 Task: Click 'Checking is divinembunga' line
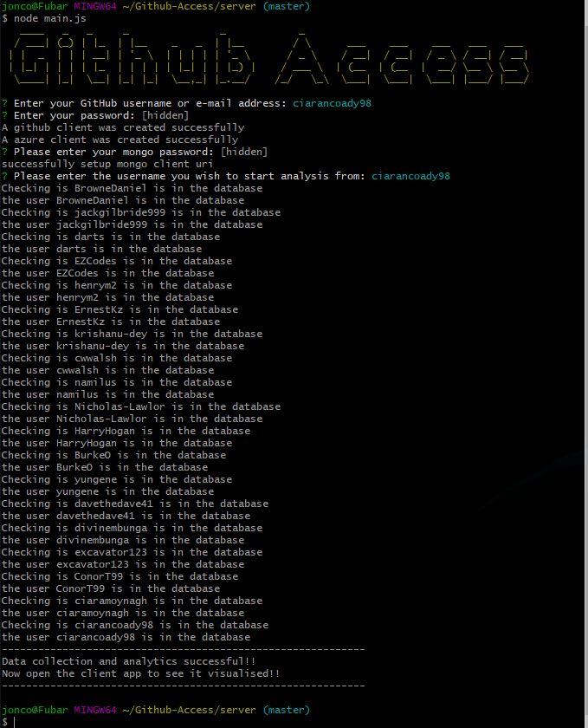[x=132, y=528]
